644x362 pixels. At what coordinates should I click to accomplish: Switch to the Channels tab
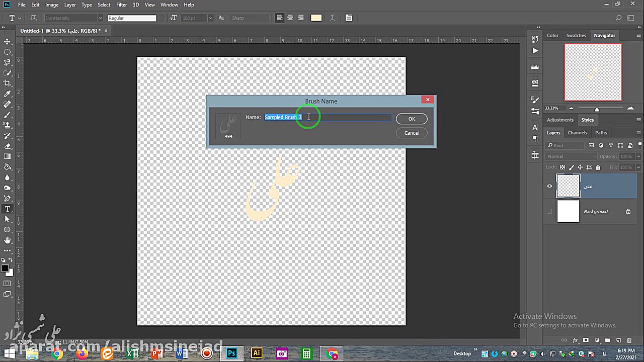(x=577, y=133)
